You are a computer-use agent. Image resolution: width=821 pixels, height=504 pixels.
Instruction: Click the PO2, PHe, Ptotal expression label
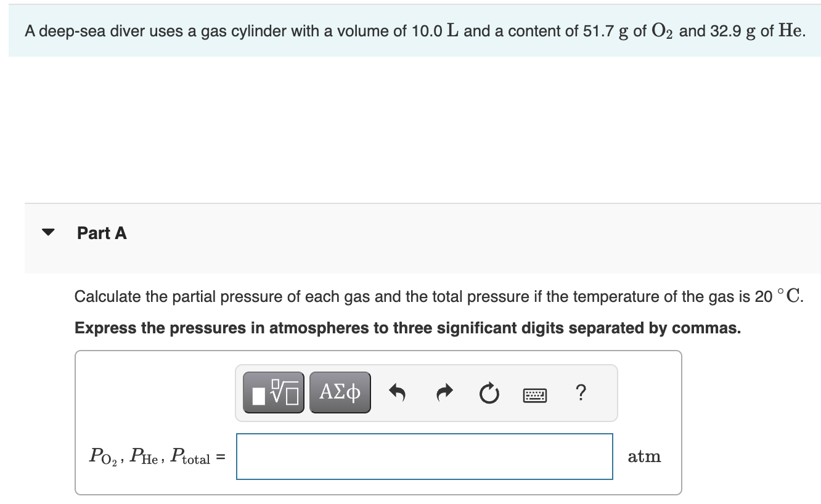coord(155,456)
